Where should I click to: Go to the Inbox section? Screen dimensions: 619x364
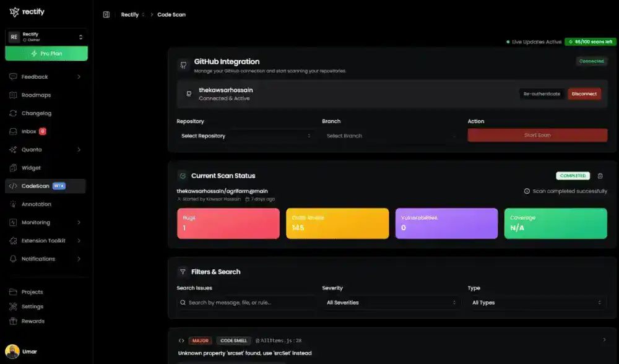(29, 131)
